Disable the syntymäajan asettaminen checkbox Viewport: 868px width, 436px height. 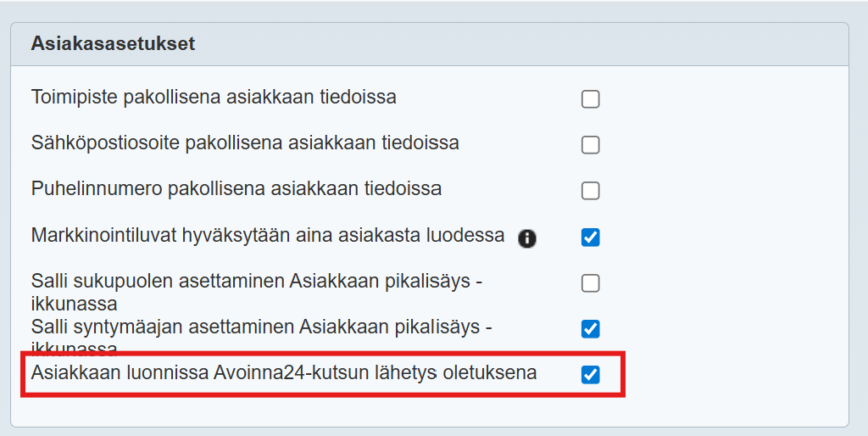pyautogui.click(x=591, y=328)
